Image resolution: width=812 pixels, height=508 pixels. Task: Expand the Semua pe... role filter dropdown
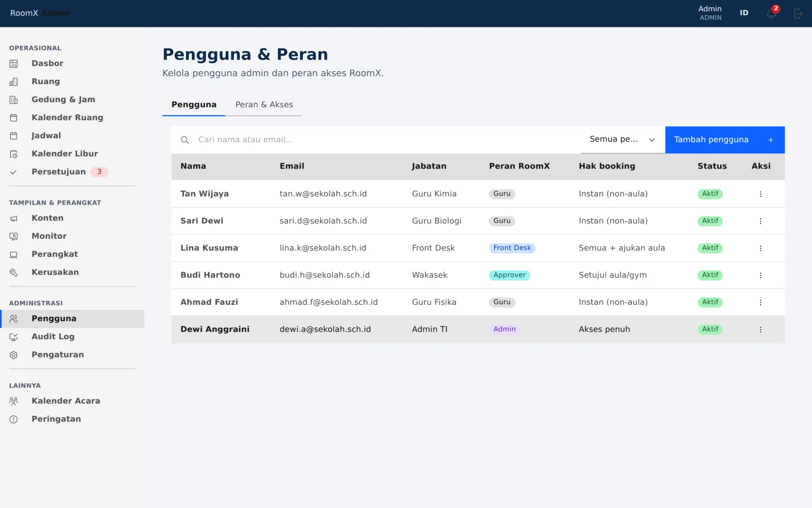(623, 140)
